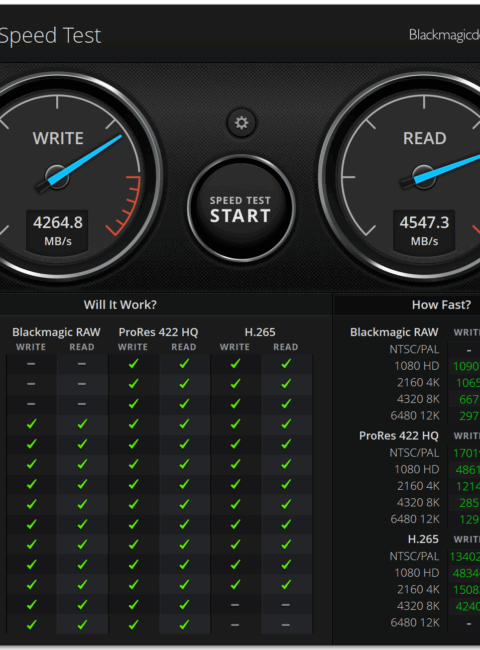Click 1080 HD row under H.265 in How Fast
This screenshot has width=480, height=650.
417,573
